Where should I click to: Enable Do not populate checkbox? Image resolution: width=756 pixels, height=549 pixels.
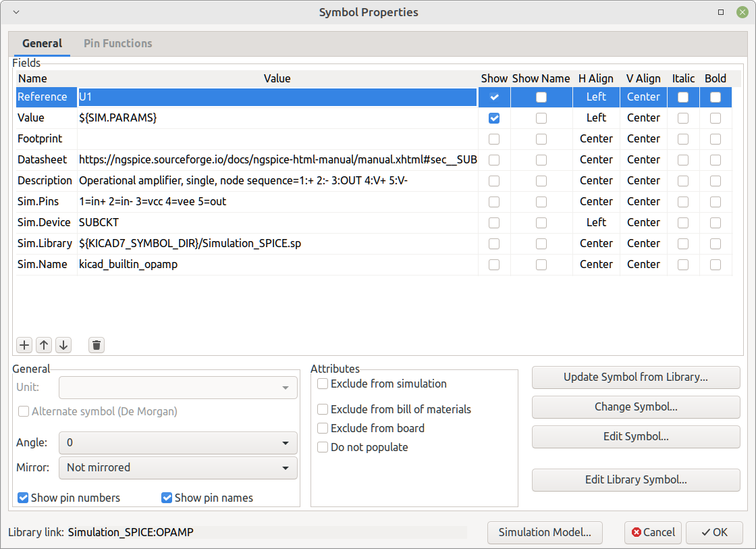click(x=323, y=447)
